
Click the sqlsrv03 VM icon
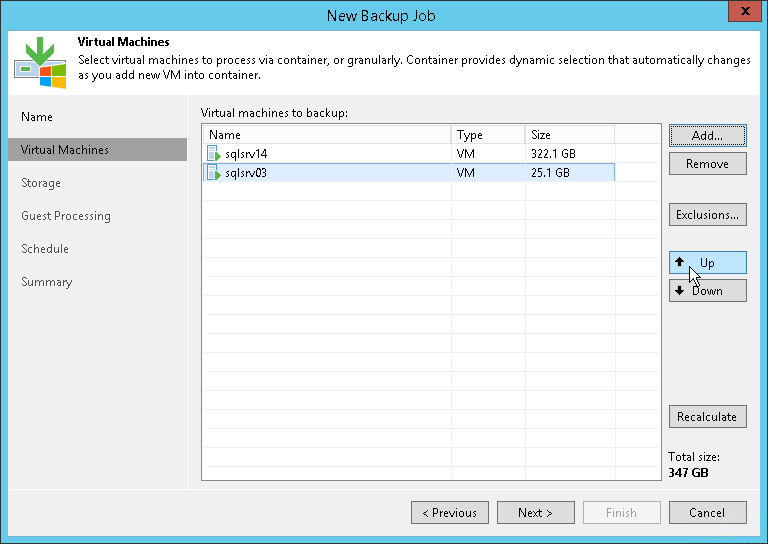click(213, 173)
